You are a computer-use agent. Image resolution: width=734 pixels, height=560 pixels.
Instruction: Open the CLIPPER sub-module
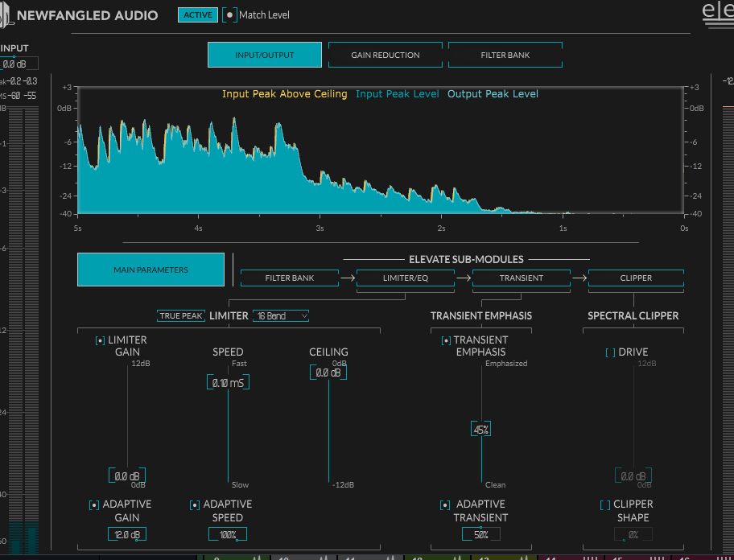pos(636,278)
